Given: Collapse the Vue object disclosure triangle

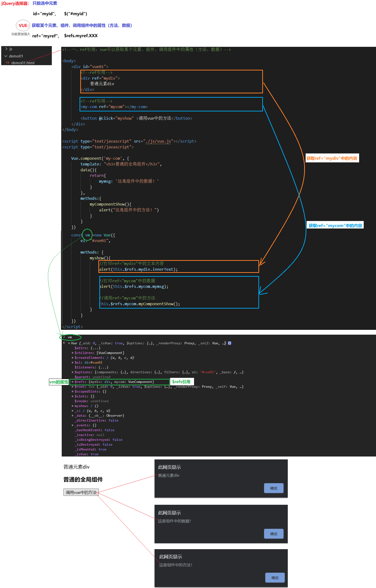Looking at the screenshot, I should click(x=69, y=343).
